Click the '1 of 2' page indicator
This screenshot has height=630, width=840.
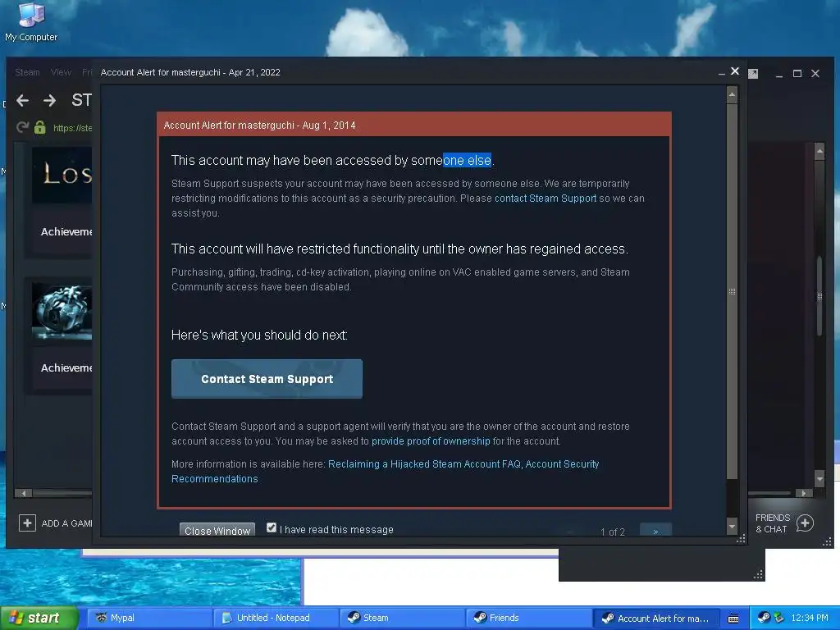612,532
